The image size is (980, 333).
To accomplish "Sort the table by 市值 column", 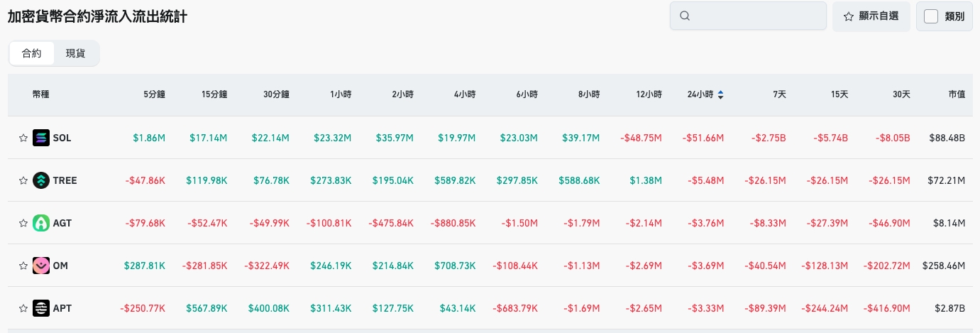I will pos(956,94).
